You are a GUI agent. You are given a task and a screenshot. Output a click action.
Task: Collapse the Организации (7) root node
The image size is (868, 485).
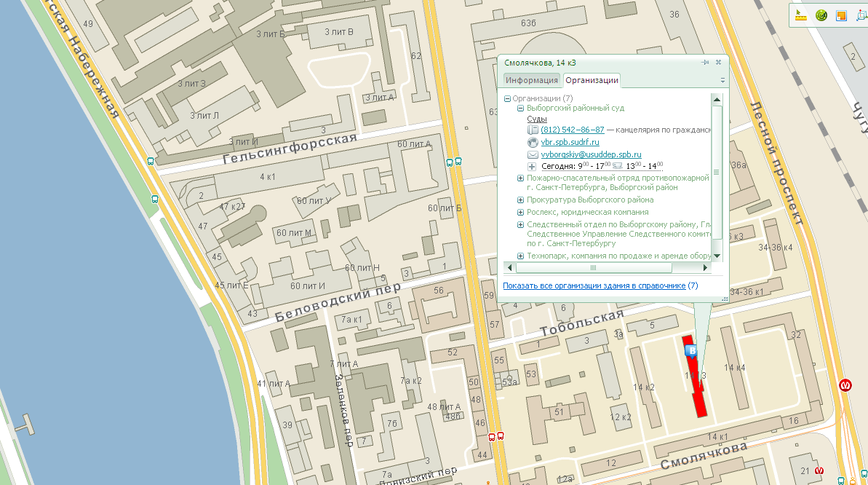click(x=507, y=98)
